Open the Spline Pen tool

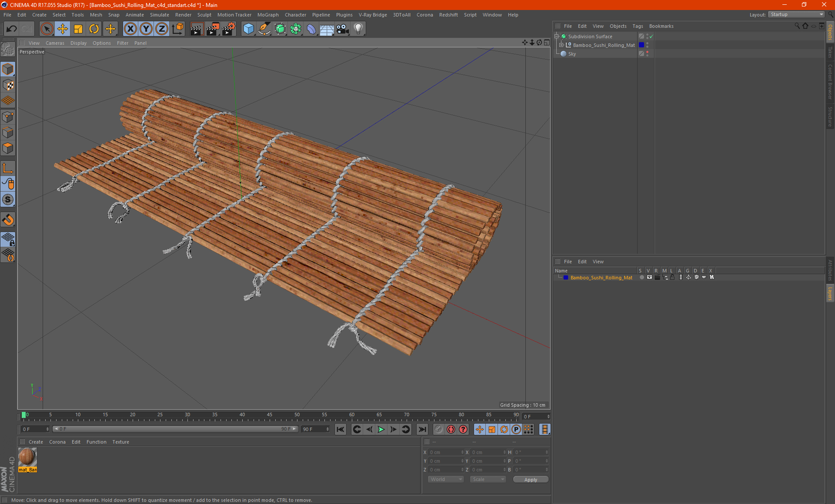(x=264, y=29)
